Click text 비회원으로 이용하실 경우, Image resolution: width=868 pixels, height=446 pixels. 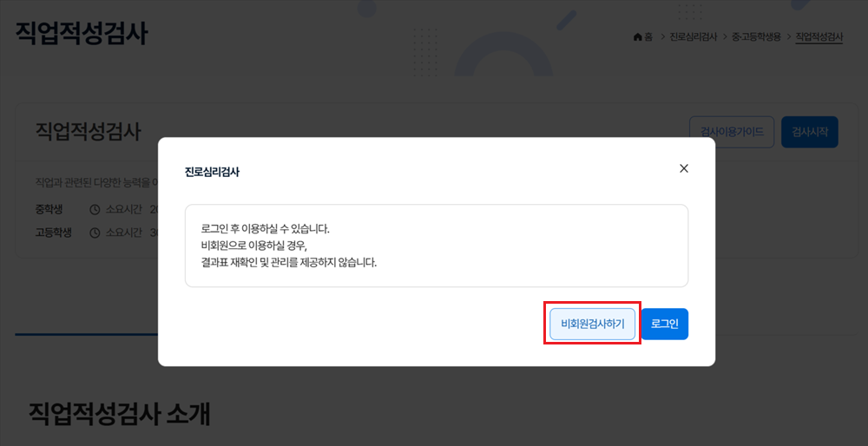[253, 246]
